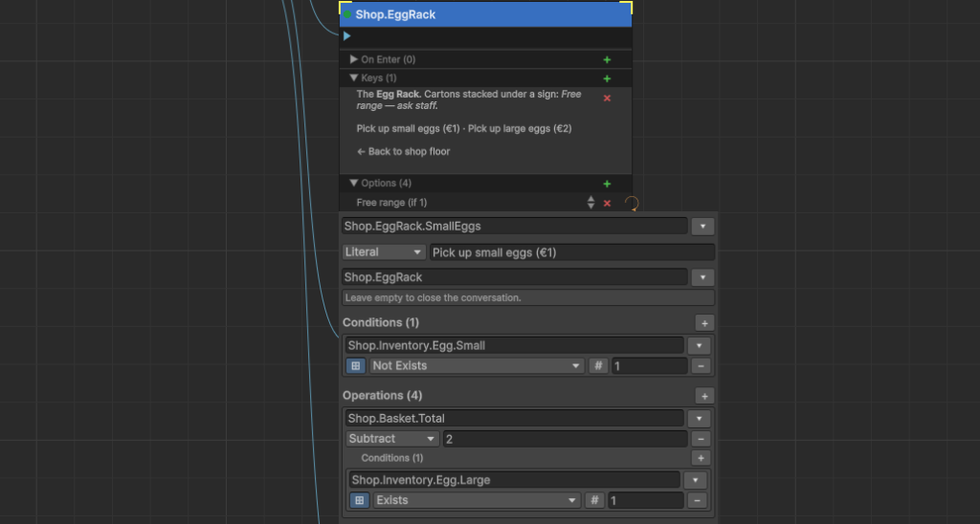Viewport: 980px width, 524px height.
Task: Remove the Free range option
Action: tap(606, 203)
